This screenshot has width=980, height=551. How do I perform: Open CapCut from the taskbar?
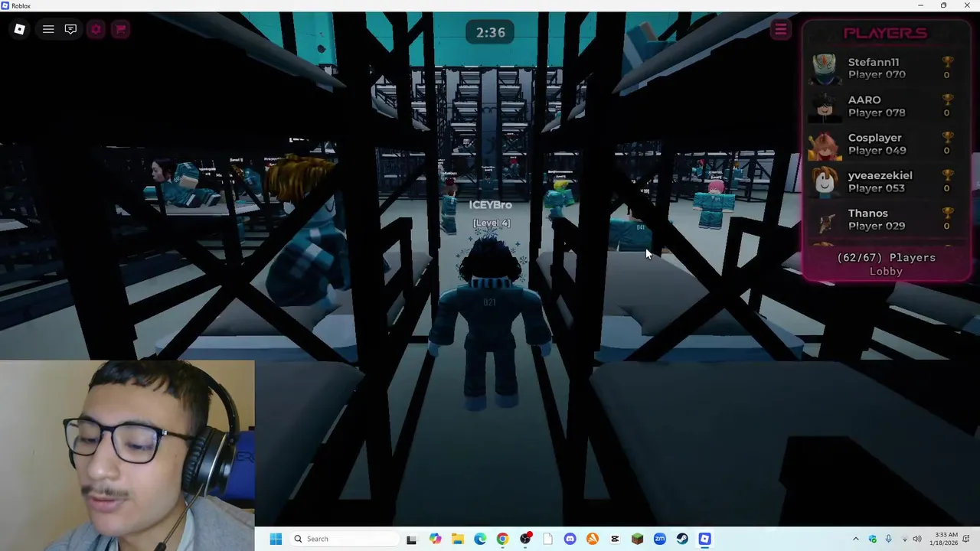[x=615, y=539]
